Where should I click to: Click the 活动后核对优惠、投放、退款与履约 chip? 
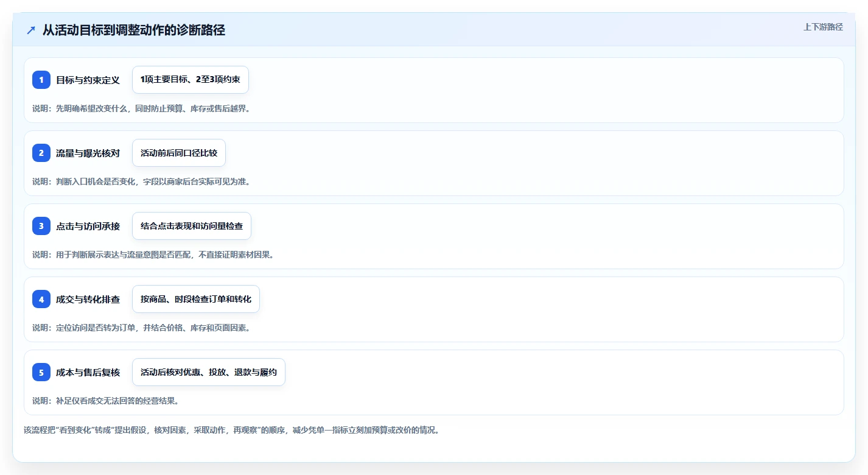(x=209, y=372)
